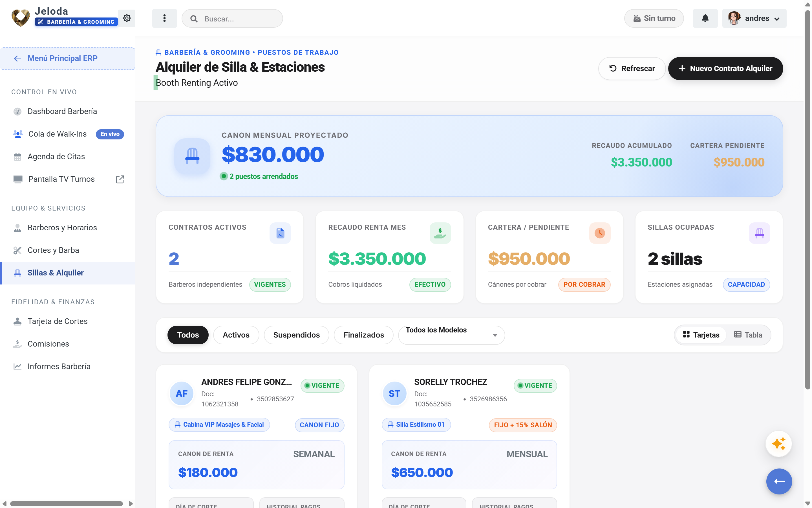The image size is (812, 508).
Task: Click the notifications bell icon
Action: coord(705,18)
